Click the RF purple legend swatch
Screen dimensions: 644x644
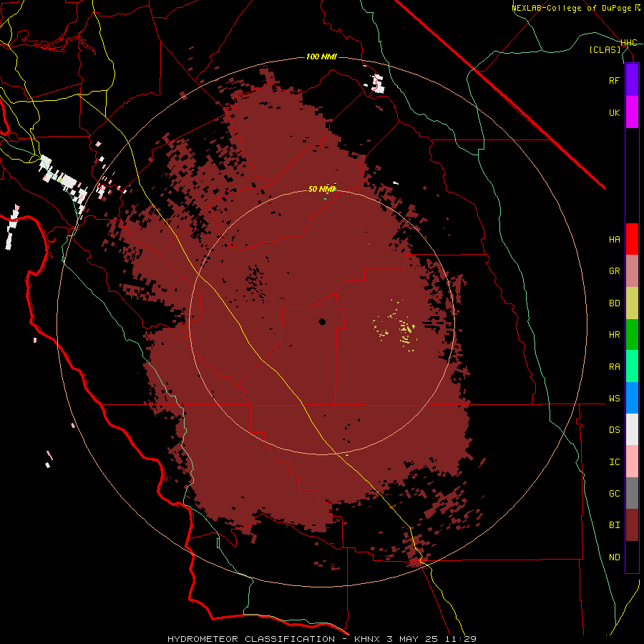click(632, 80)
